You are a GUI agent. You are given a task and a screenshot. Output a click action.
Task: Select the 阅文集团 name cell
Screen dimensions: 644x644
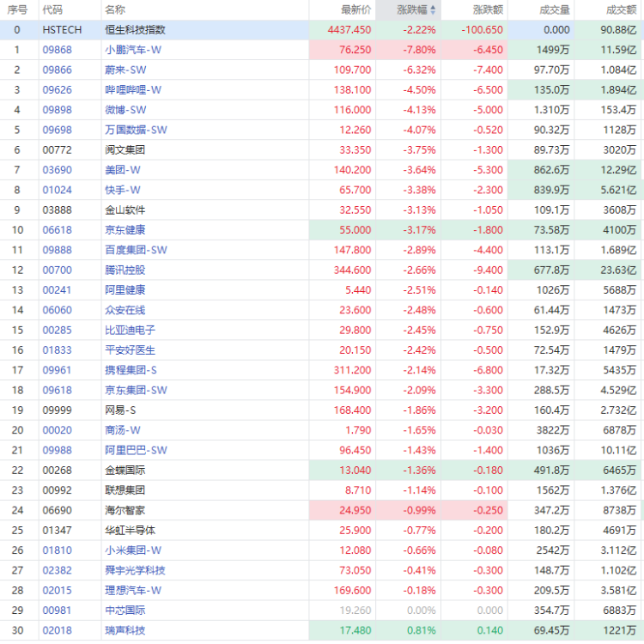(125, 150)
